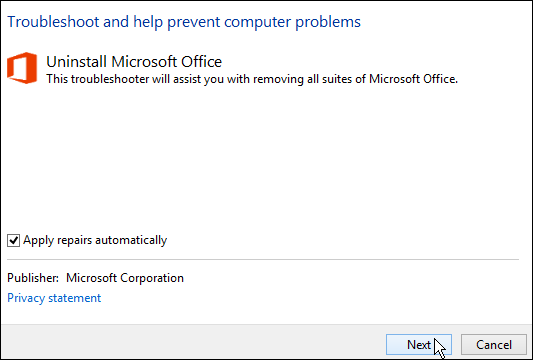Click the Publisher label
Image resolution: width=533 pixels, height=360 pixels.
click(33, 278)
